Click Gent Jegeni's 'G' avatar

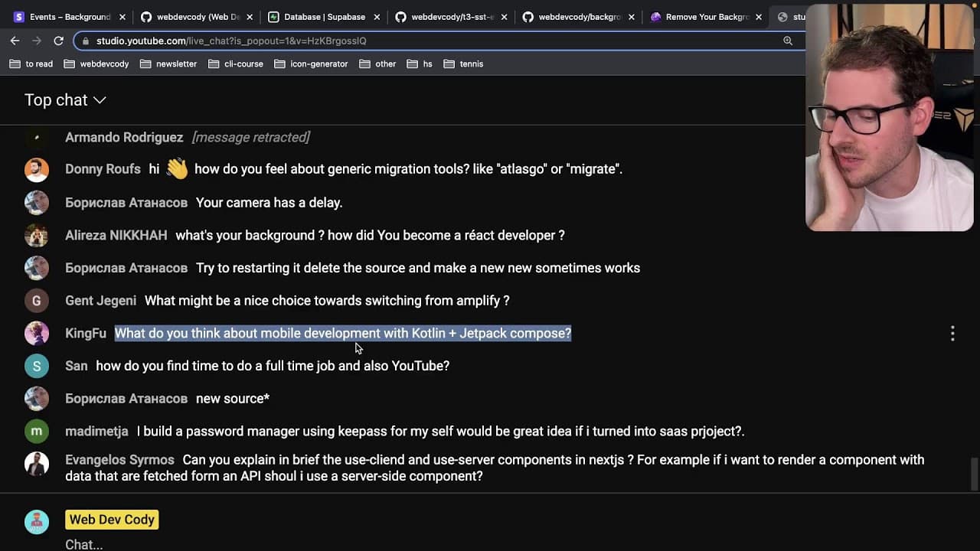36,301
